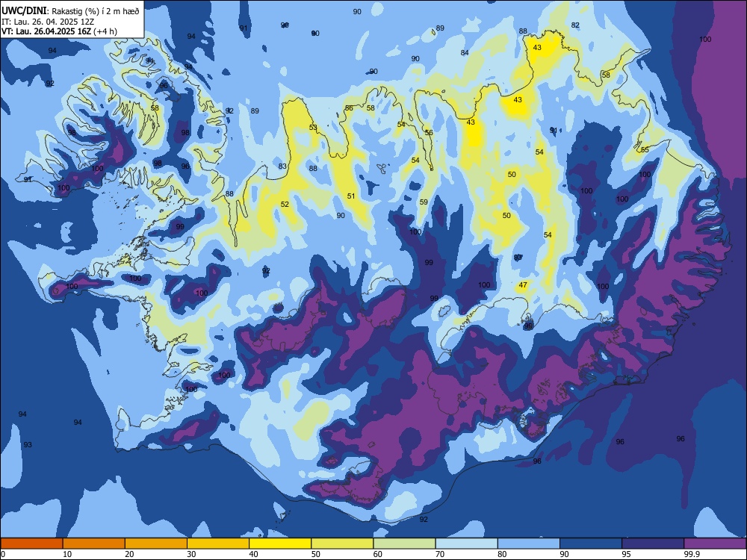Click the 'IT: Lau. 26. 04. 2025 12Z' line
This screenshot has width=747, height=560.
click(x=48, y=22)
